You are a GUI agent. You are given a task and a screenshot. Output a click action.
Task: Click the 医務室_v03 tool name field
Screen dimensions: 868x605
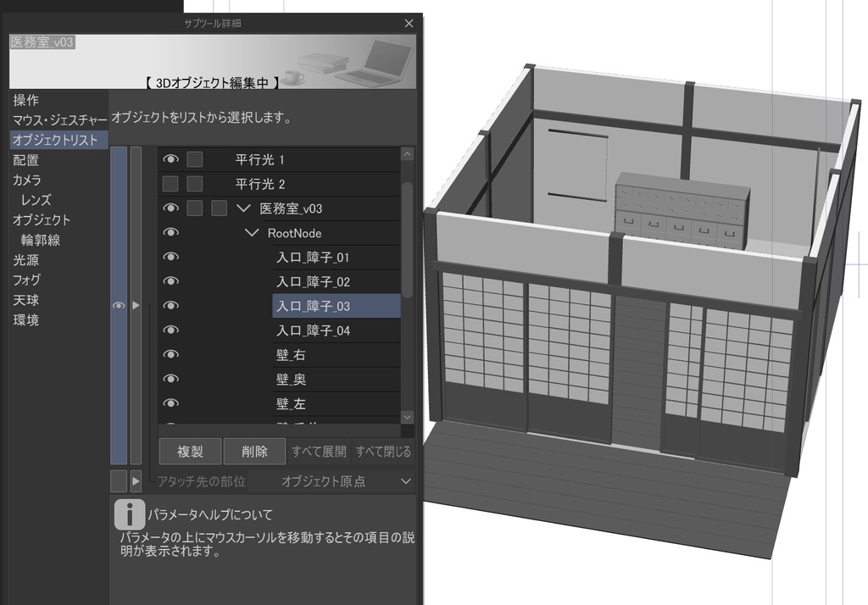click(42, 41)
